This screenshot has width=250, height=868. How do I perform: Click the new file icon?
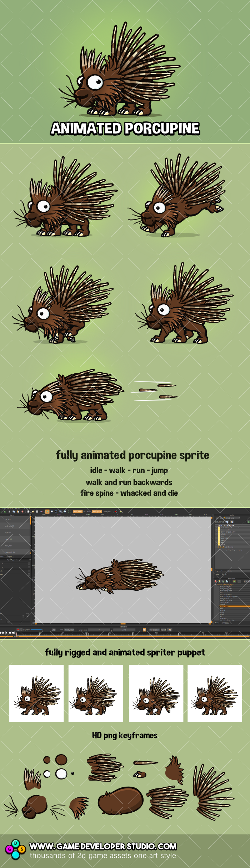[28, 511]
